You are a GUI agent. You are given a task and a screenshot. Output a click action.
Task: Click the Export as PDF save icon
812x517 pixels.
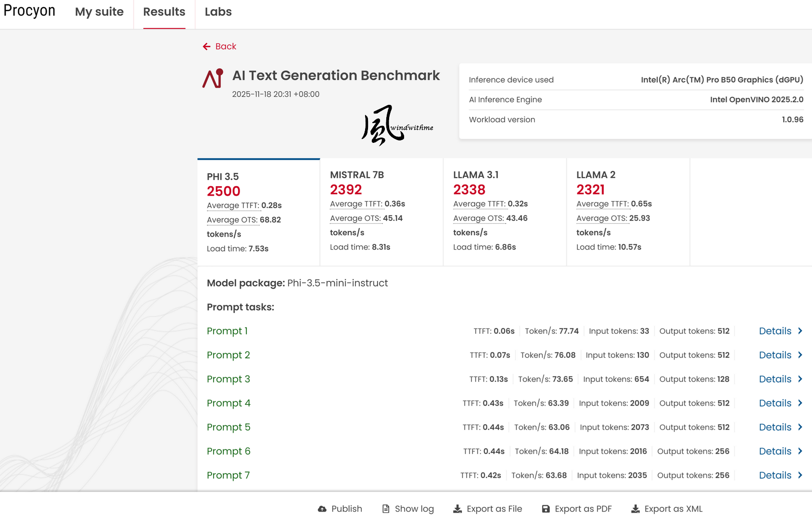(546, 509)
